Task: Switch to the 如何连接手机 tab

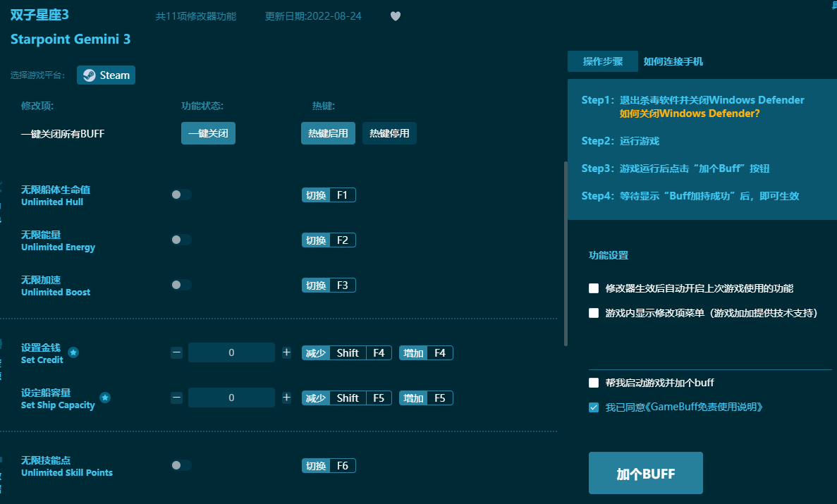Action: (x=673, y=61)
